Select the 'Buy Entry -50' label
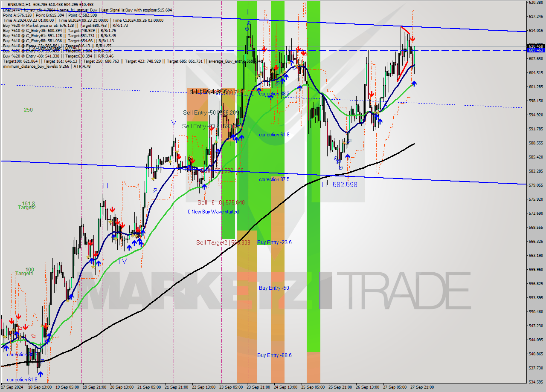 (274, 288)
